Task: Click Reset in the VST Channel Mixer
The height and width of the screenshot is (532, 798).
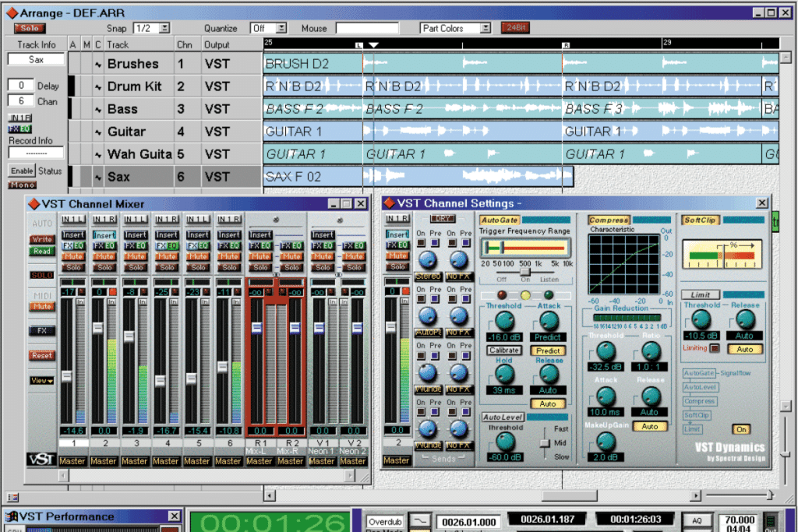Action: (42, 355)
